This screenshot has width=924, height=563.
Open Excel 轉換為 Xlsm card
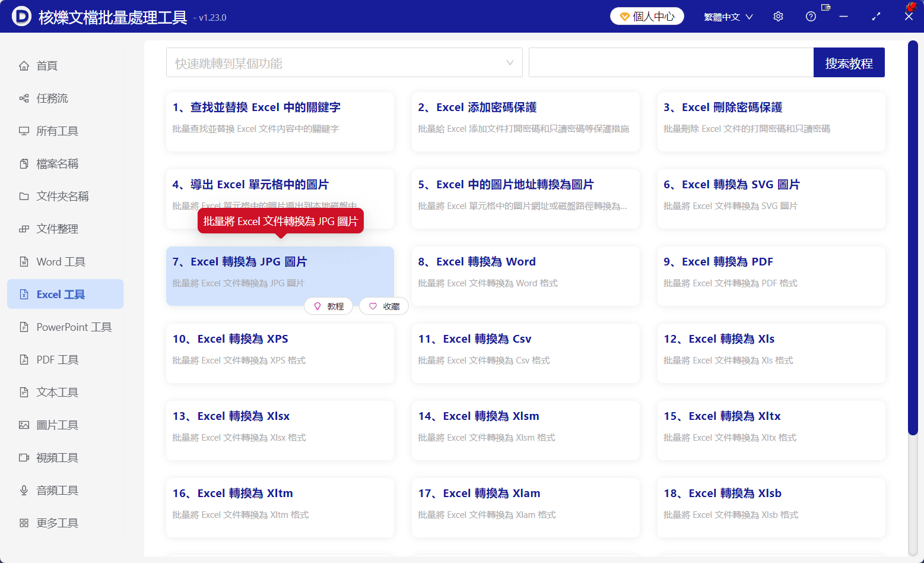(x=526, y=431)
